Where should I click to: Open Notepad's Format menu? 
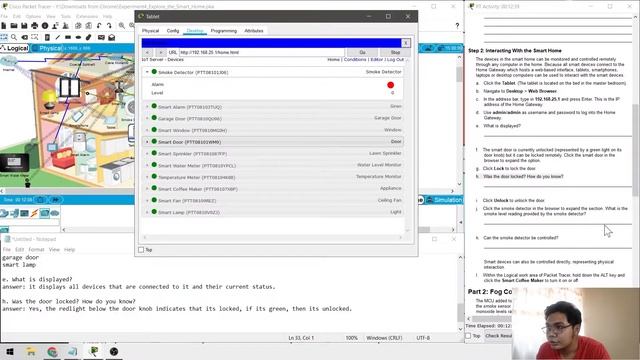point(36,249)
